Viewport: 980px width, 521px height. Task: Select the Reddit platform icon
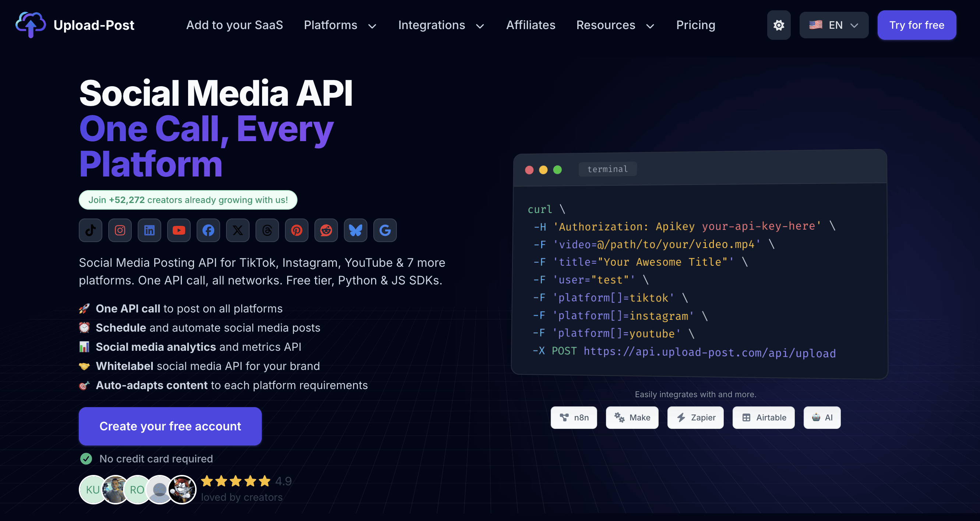(326, 230)
